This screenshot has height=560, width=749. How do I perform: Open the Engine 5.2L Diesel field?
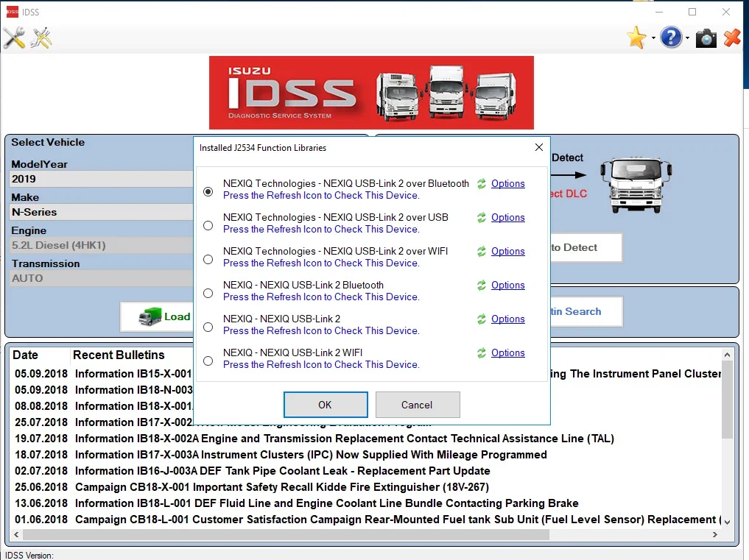point(102,245)
